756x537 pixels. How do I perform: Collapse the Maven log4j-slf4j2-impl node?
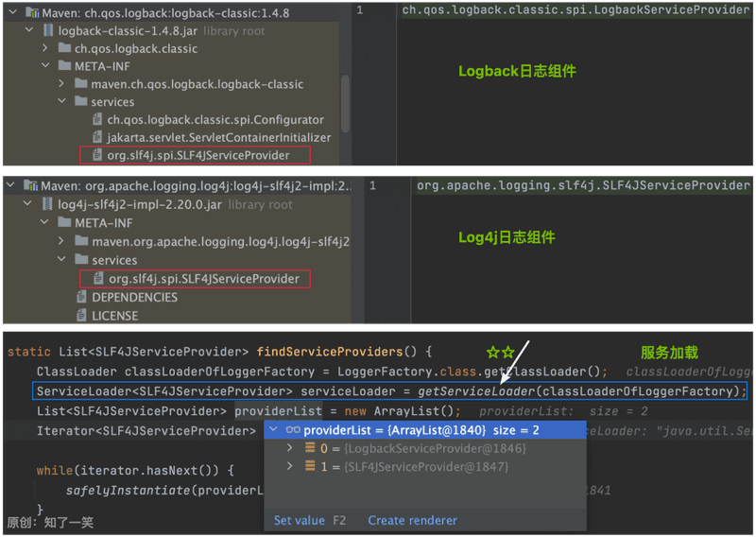tap(11, 185)
